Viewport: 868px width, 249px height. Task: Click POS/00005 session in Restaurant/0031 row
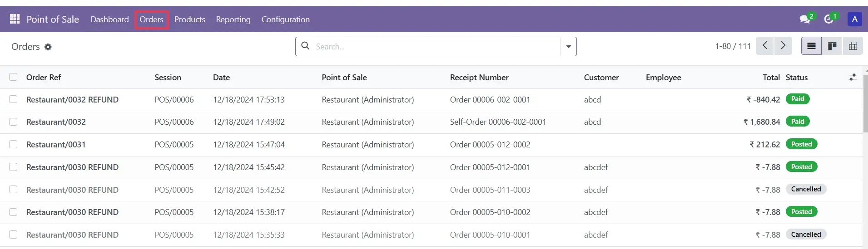pyautogui.click(x=174, y=145)
